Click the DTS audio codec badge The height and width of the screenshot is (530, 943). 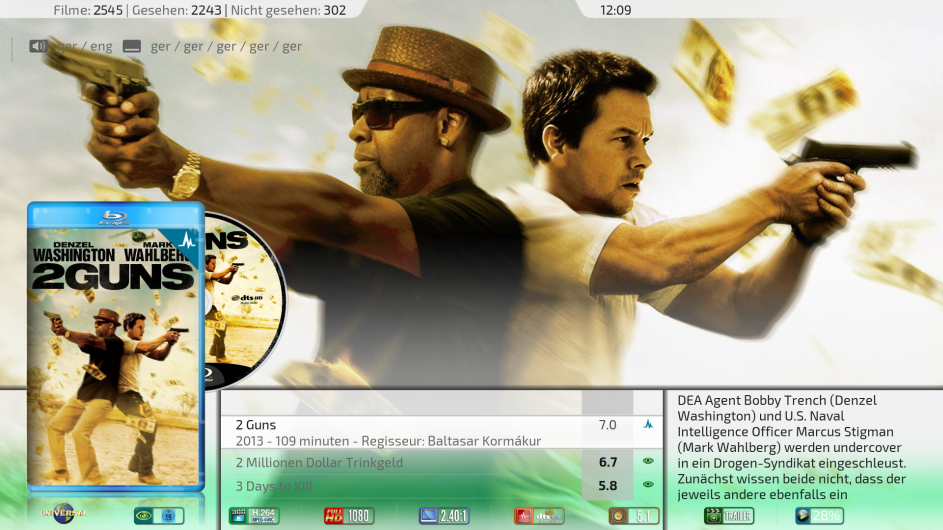tap(539, 516)
